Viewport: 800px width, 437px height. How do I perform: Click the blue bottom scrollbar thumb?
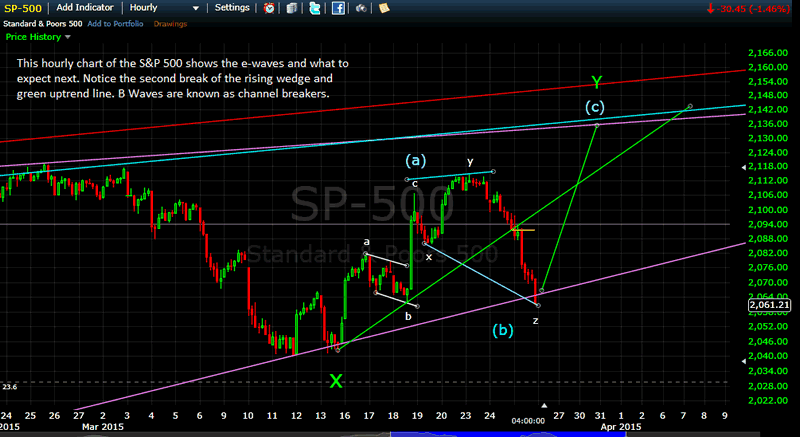tap(506, 434)
